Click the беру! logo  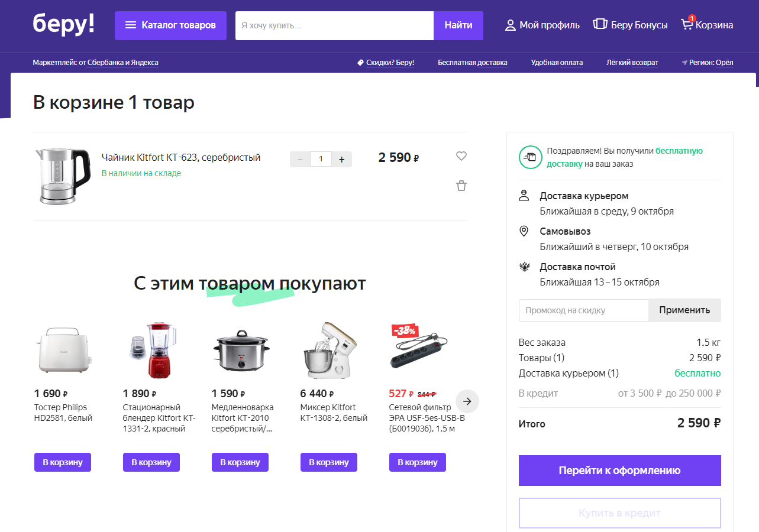click(64, 24)
